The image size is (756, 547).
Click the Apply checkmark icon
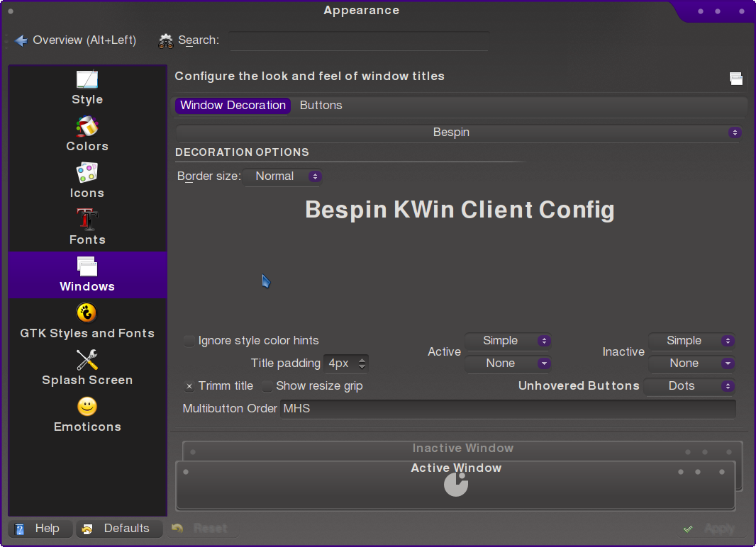tap(688, 529)
